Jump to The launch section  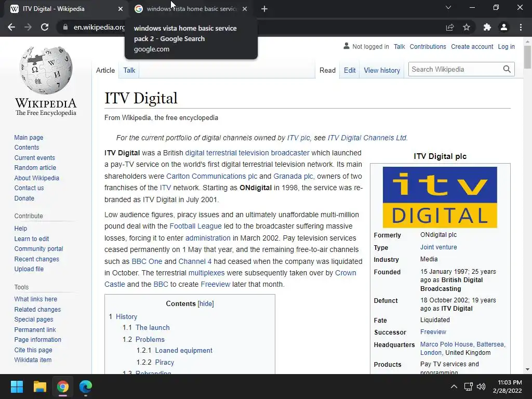click(x=152, y=327)
